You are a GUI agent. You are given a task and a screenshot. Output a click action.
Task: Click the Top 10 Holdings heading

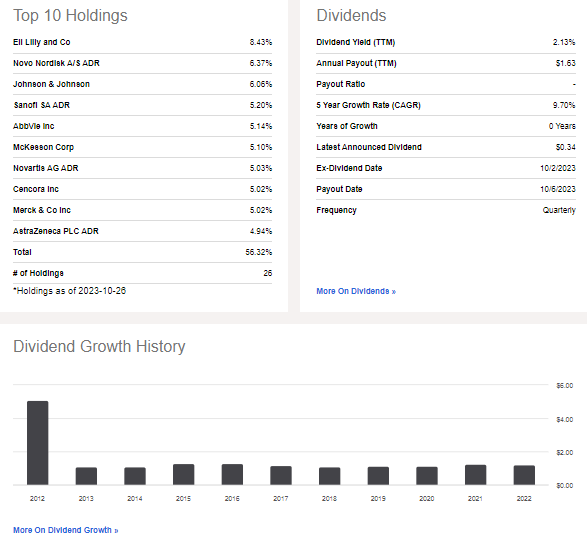tap(70, 16)
